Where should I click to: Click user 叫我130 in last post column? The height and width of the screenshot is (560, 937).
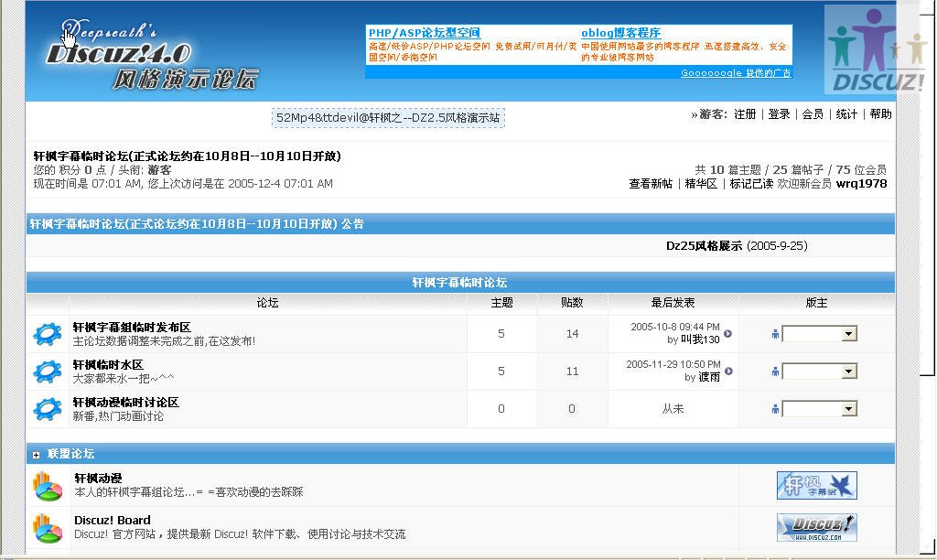click(700, 340)
